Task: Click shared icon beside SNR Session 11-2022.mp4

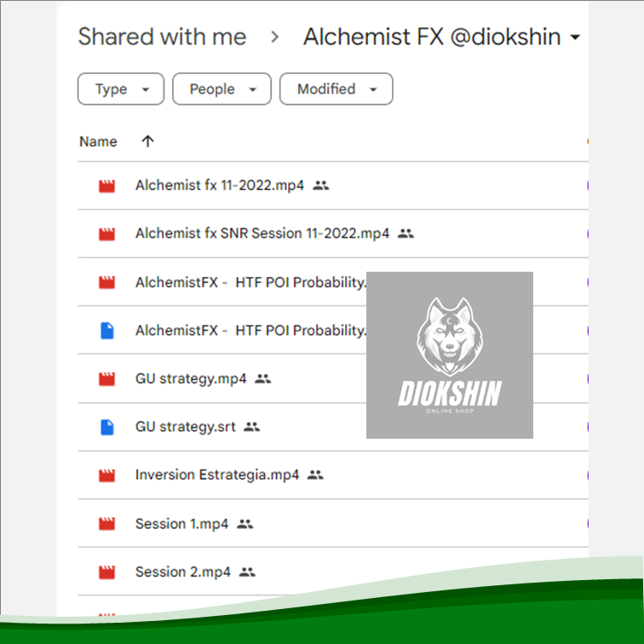Action: click(405, 233)
